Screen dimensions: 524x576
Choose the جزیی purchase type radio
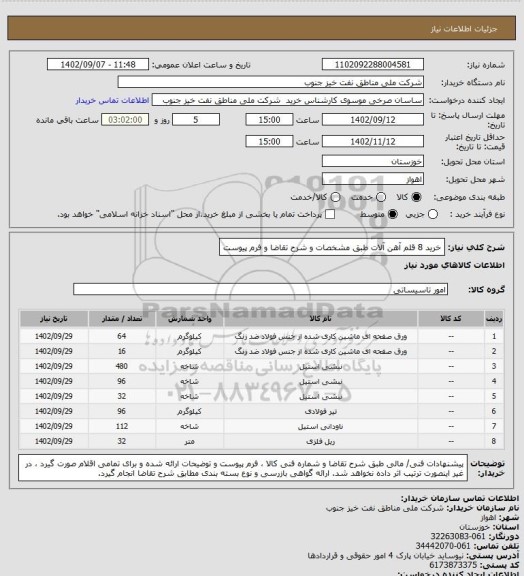(433, 214)
